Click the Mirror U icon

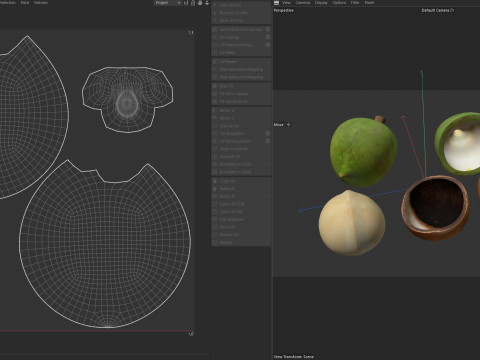[215, 110]
